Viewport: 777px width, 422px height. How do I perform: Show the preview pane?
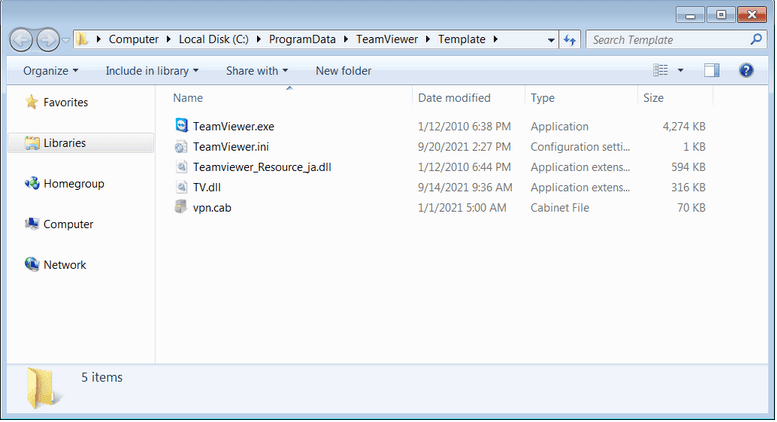(712, 70)
